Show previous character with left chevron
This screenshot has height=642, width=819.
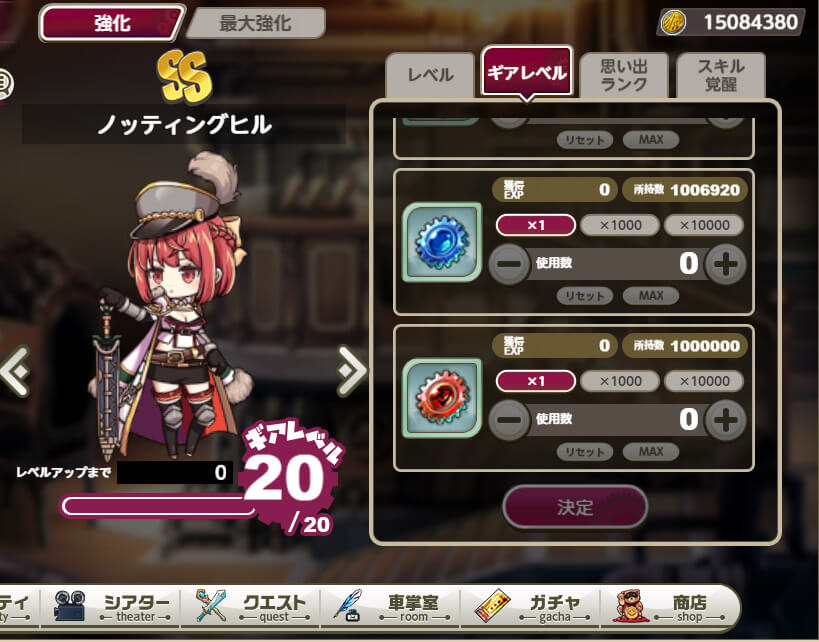coord(16,371)
